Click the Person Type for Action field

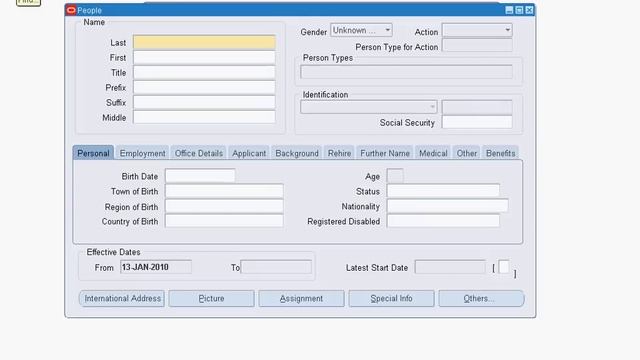coord(477,45)
